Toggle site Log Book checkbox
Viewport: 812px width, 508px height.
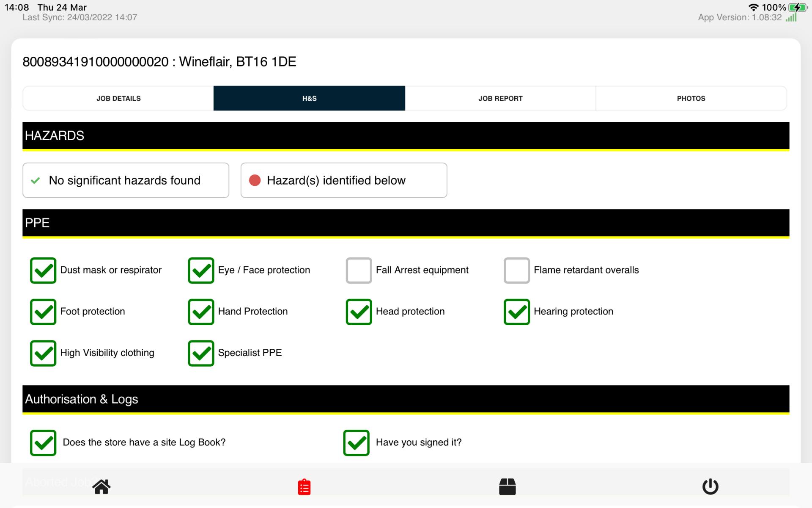point(43,443)
